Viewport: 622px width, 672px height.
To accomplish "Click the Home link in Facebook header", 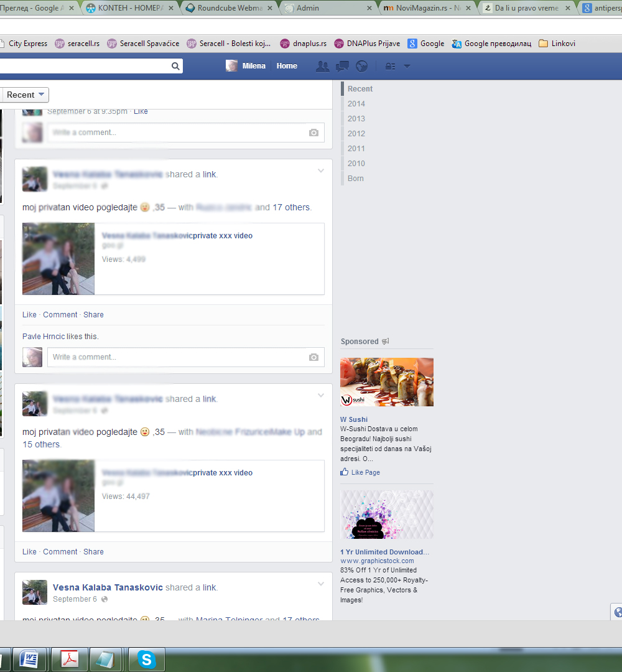I will [x=287, y=66].
